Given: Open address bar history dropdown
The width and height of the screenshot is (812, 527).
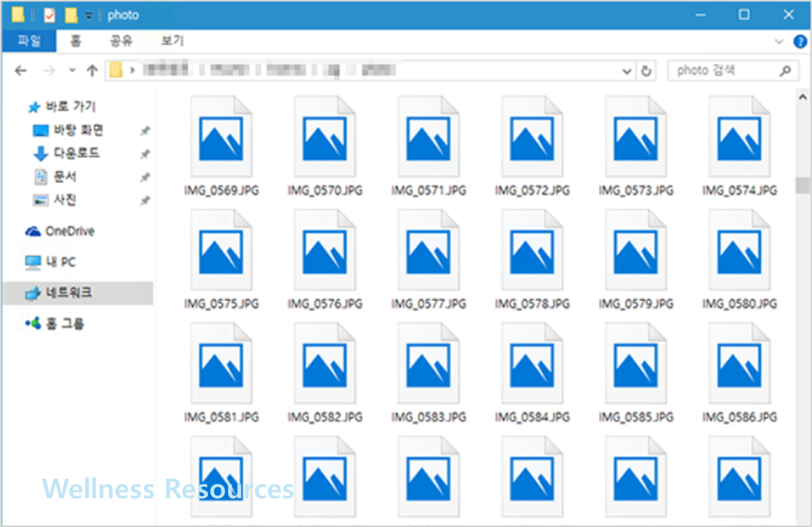Looking at the screenshot, I should click(x=626, y=71).
